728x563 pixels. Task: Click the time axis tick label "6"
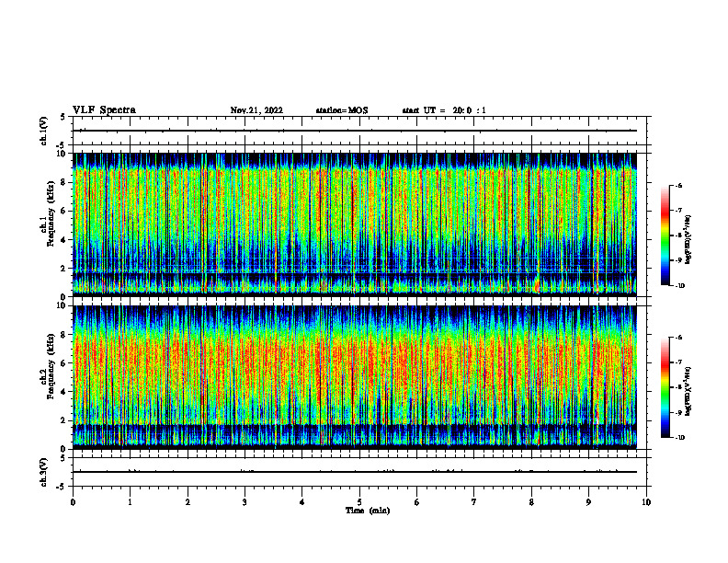[x=417, y=502]
